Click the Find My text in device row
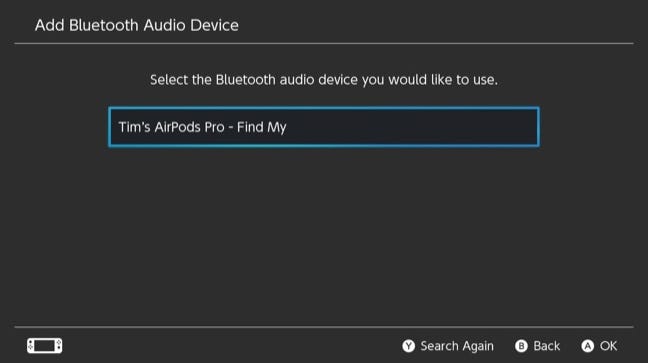The image size is (648, 363). point(261,127)
